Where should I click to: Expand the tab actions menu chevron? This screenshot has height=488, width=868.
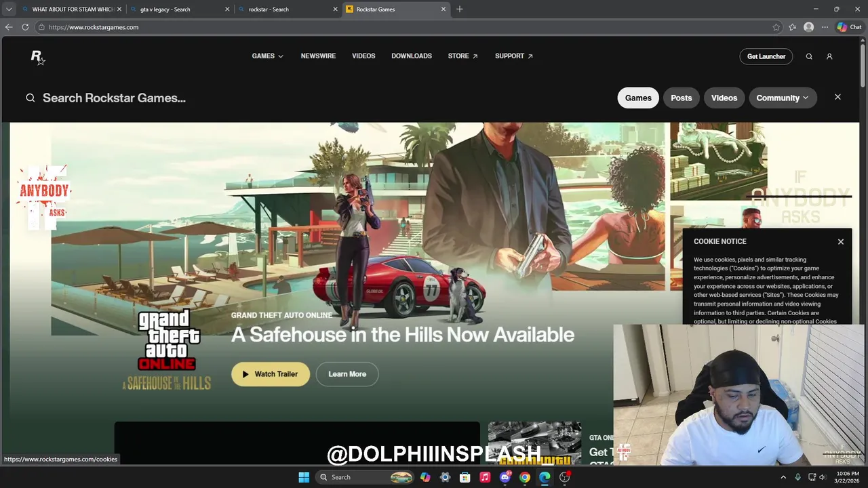pyautogui.click(x=9, y=9)
